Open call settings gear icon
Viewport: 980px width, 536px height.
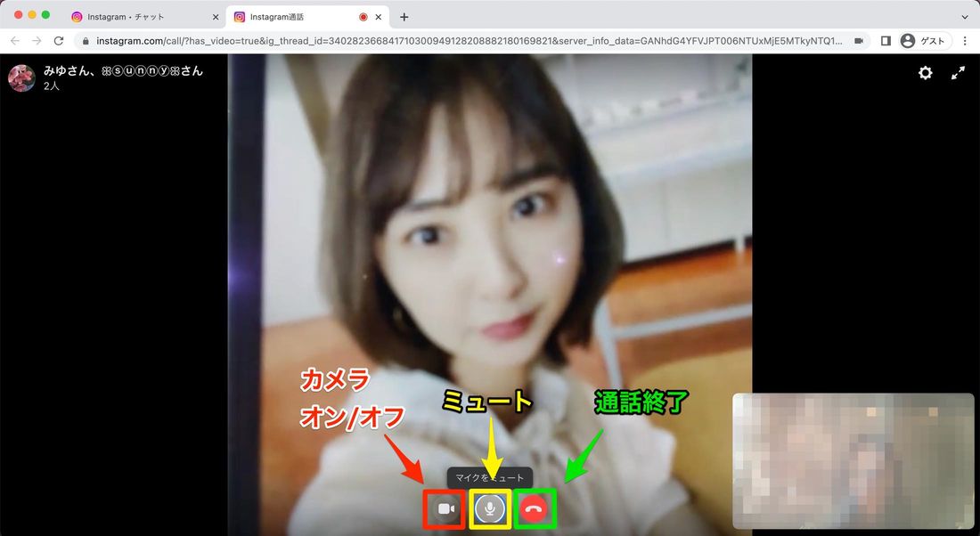tap(925, 73)
